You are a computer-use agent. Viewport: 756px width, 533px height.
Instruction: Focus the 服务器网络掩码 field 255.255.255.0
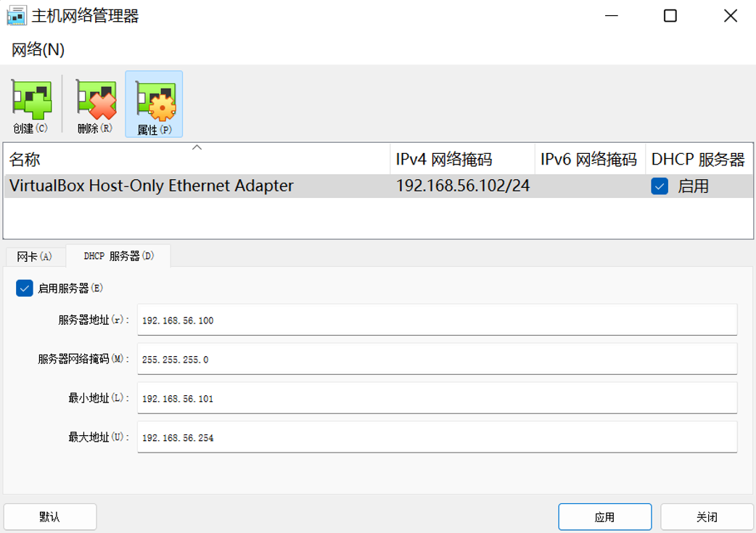(x=437, y=359)
